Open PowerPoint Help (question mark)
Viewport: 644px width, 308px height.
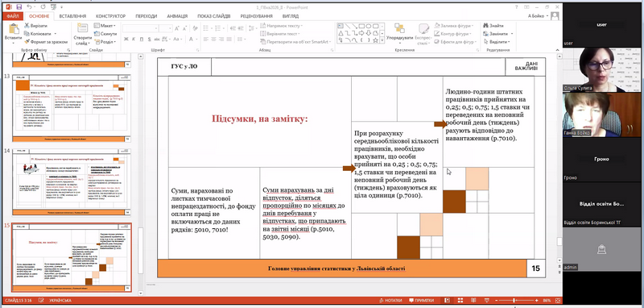(x=516, y=7)
